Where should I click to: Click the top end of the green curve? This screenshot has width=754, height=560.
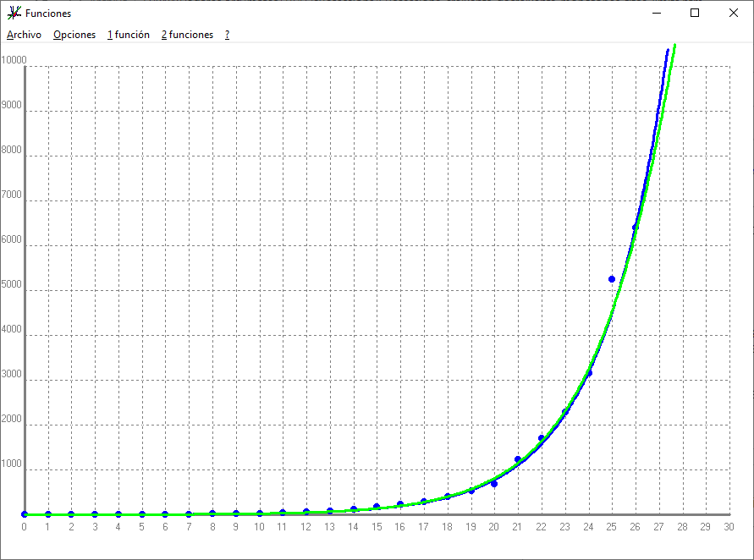pos(674,47)
